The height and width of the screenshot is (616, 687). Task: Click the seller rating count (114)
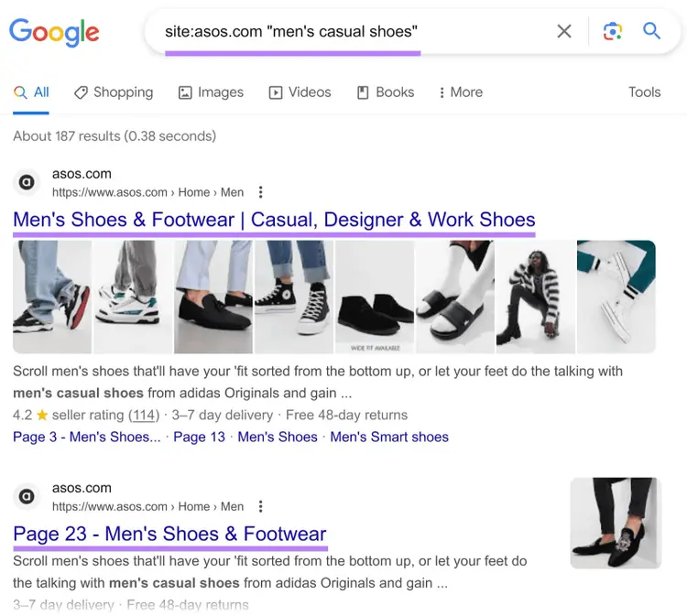pyautogui.click(x=144, y=415)
